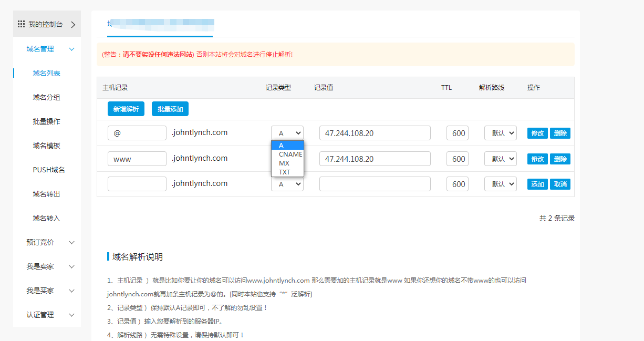Image resolution: width=644 pixels, height=341 pixels.
Task: Expand the 预订竞价 sidebar section
Action: (72, 242)
